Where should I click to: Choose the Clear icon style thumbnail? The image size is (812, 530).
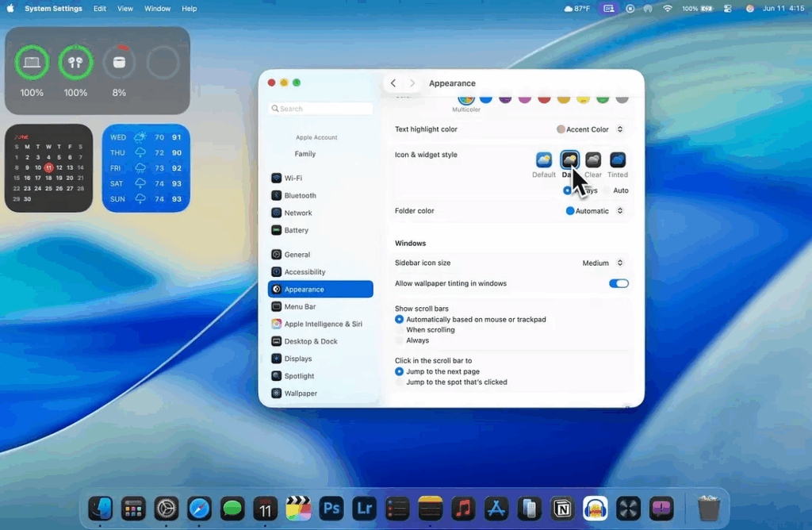tap(593, 160)
